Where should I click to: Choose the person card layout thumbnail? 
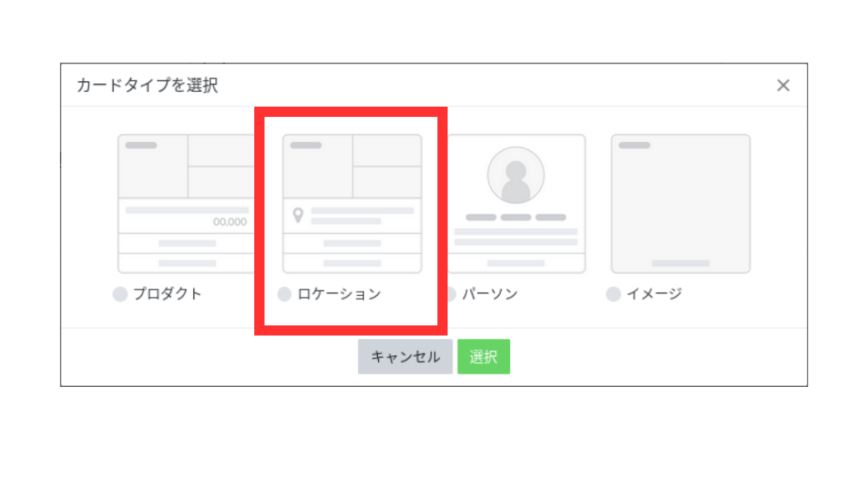pos(516,203)
